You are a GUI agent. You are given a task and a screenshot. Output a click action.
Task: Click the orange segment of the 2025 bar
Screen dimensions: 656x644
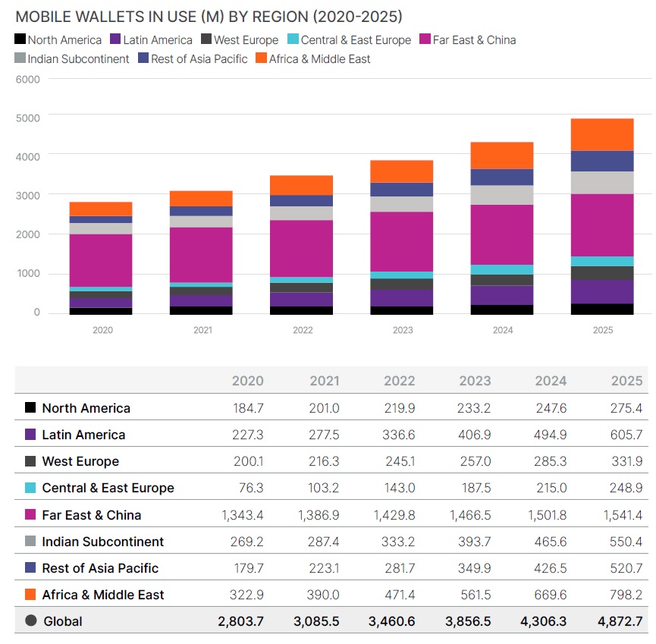coord(602,134)
